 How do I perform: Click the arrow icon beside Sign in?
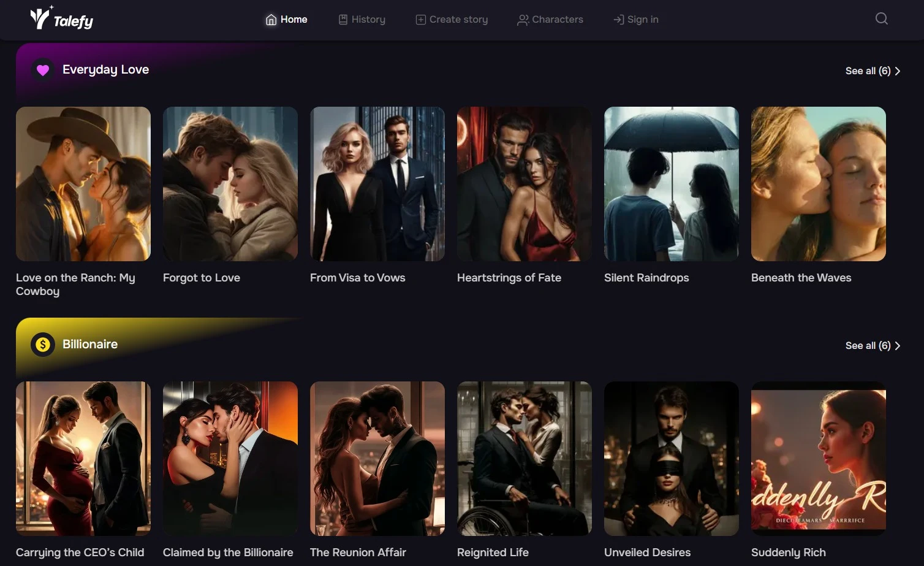click(x=618, y=20)
